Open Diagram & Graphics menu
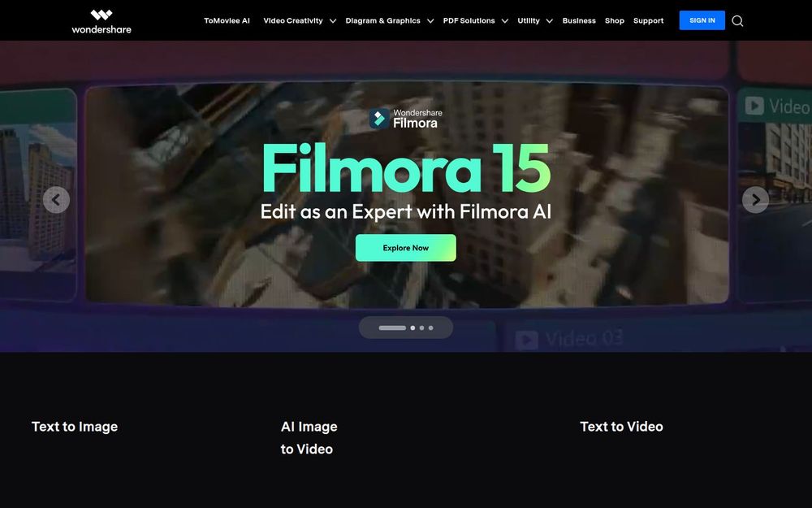The height and width of the screenshot is (508, 812). coord(382,21)
